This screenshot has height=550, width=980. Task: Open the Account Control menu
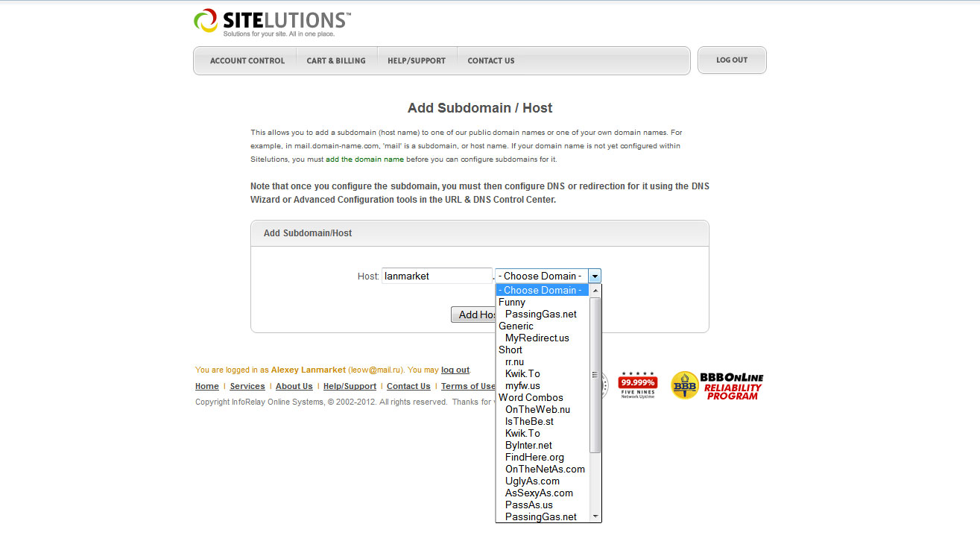coord(247,60)
